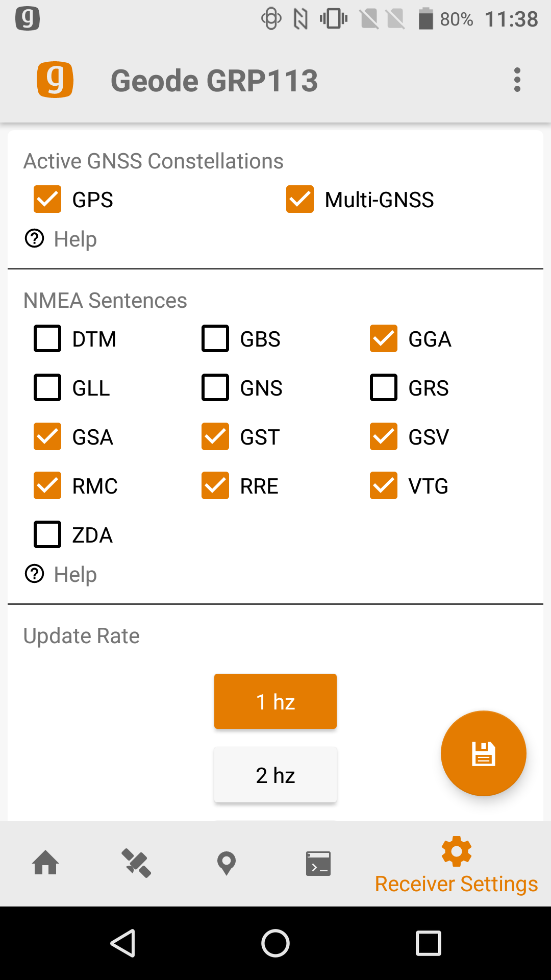551x980 pixels.
Task: Tap the Android recent apps button
Action: tap(428, 943)
